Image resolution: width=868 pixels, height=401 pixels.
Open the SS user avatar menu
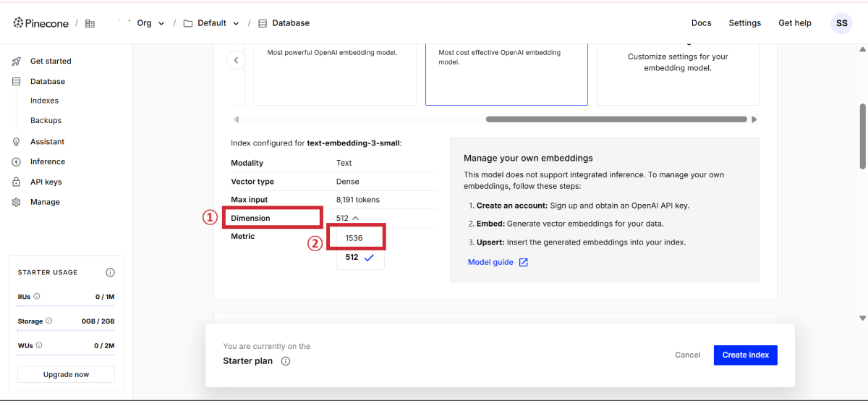(x=841, y=23)
